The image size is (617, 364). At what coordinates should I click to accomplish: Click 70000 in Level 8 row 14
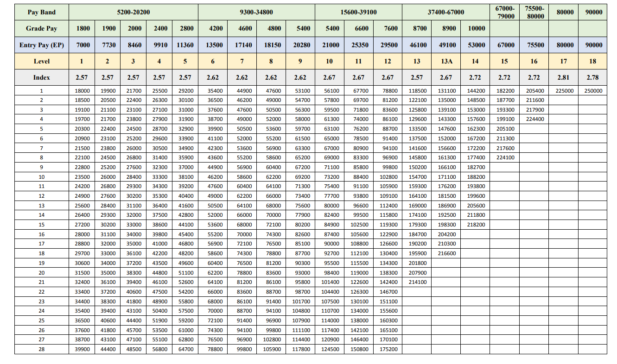(x=273, y=215)
